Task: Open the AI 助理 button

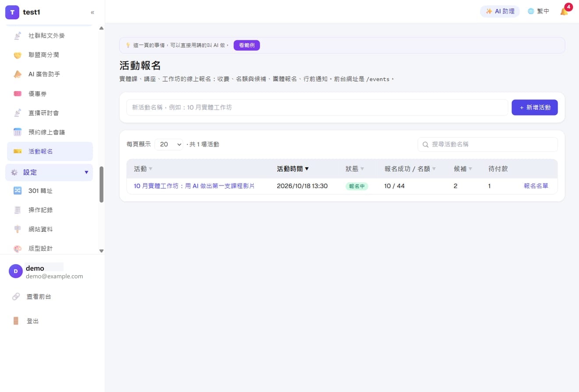Action: coord(500,11)
